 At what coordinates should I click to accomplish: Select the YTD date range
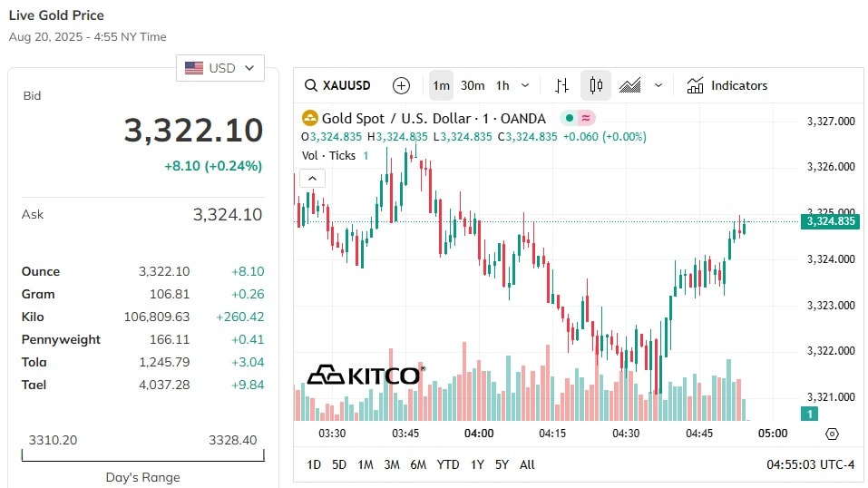tap(447, 464)
